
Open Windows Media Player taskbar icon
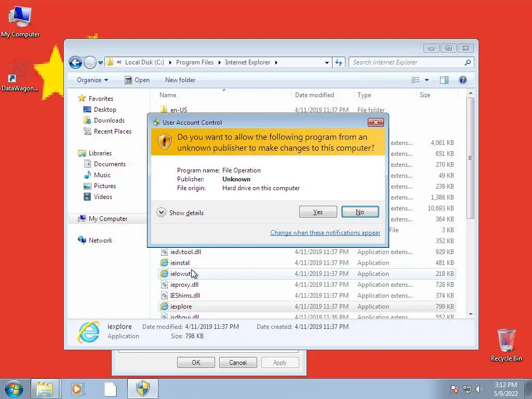tap(77, 389)
